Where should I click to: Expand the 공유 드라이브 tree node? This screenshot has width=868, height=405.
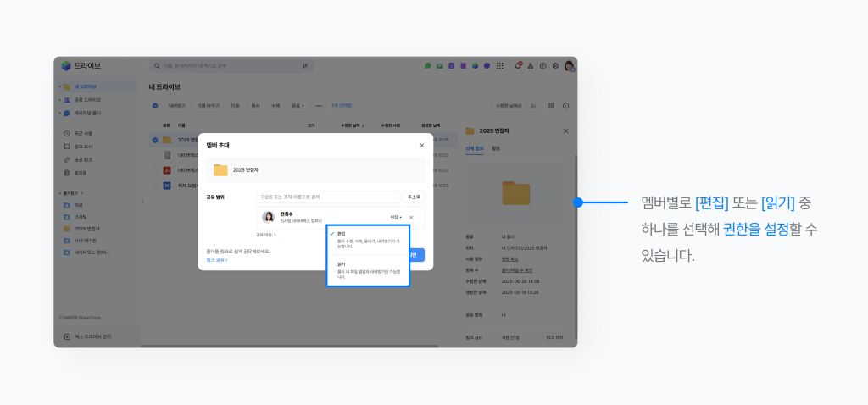coord(59,99)
